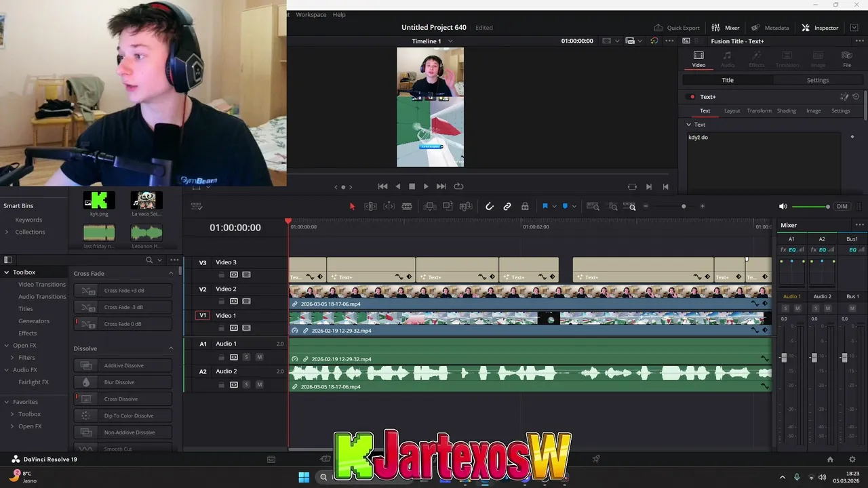This screenshot has height=488, width=868.
Task: Click the speaker mute icon
Action: point(783,207)
